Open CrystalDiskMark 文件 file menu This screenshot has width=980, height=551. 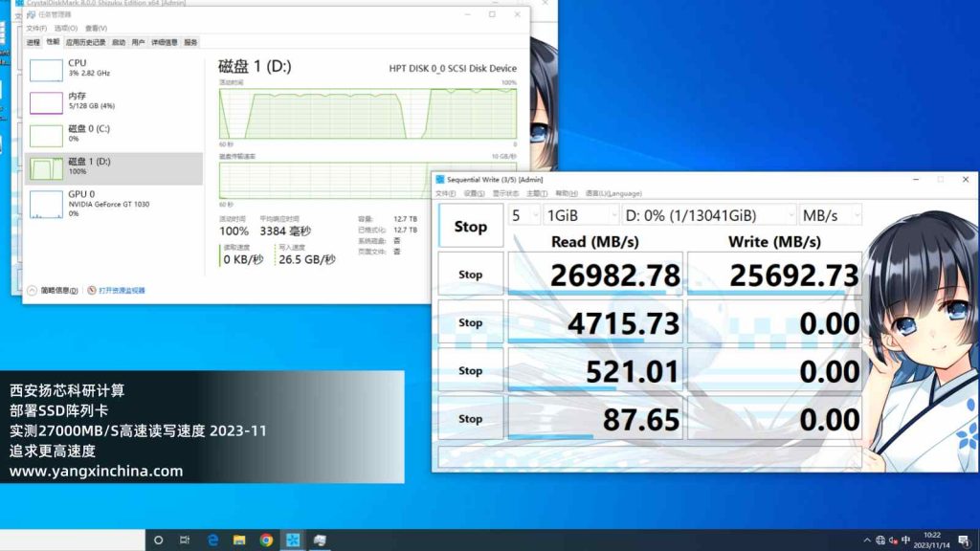(446, 193)
